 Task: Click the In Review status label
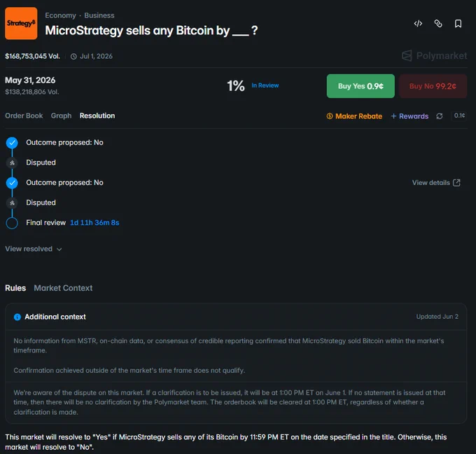[265, 85]
